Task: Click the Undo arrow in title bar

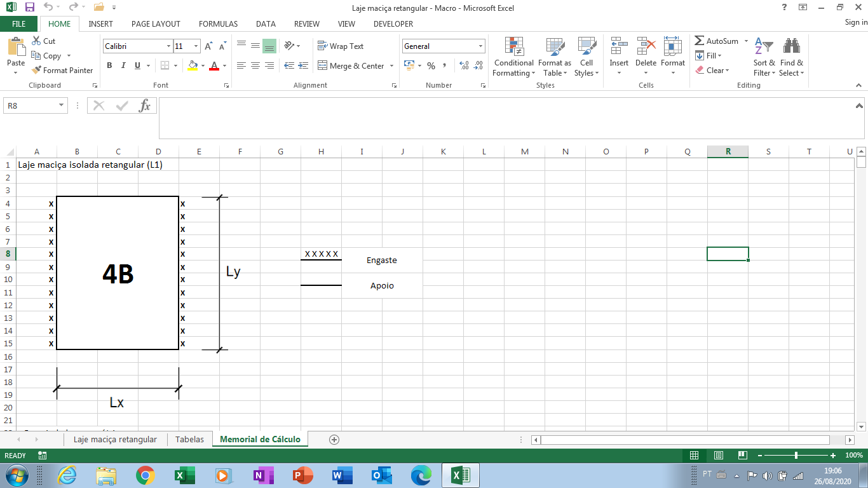Action: pos(48,8)
